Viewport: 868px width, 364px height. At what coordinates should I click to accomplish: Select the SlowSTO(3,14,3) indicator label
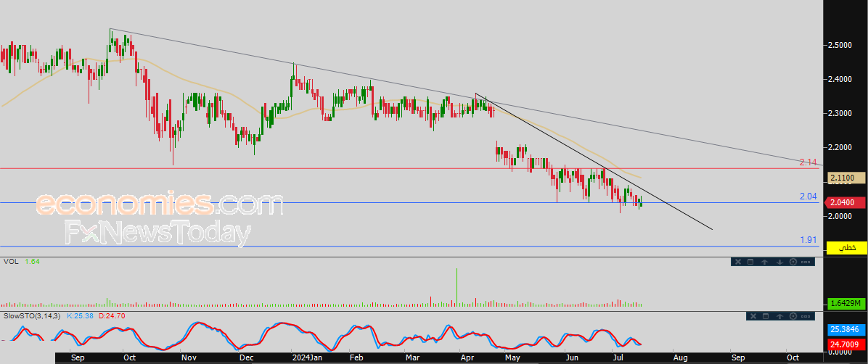[x=31, y=315]
